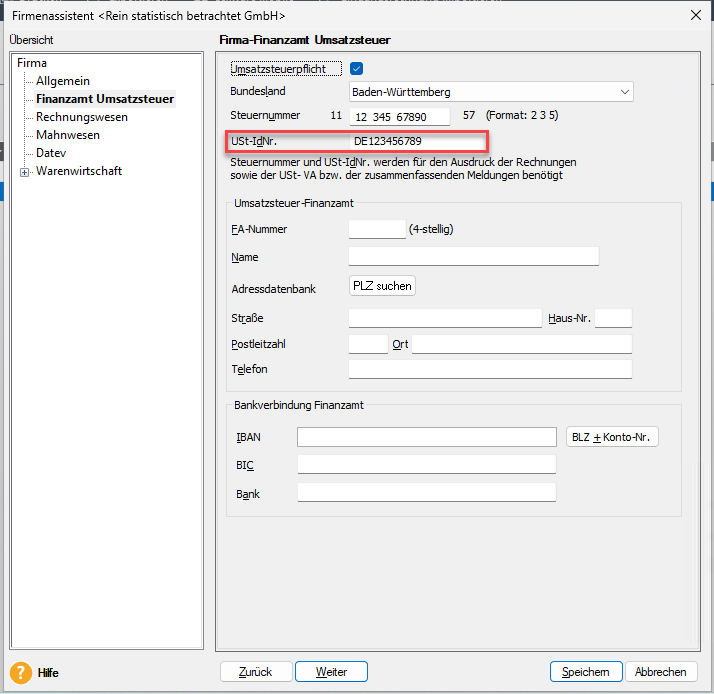Click the "(Format: 2 3 5)" hint text
Viewport: 714px width, 694px height.
pyautogui.click(x=522, y=115)
